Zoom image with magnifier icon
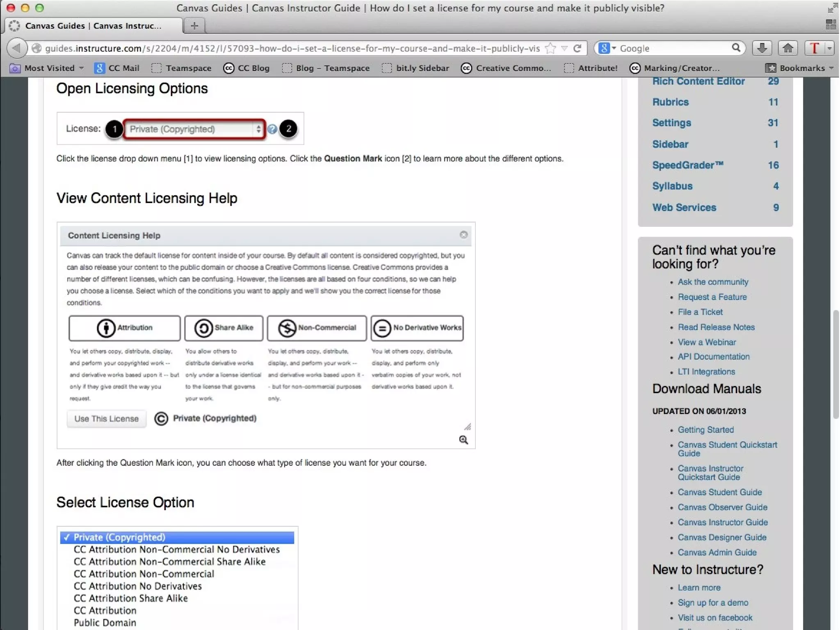840x630 pixels. [463, 440]
